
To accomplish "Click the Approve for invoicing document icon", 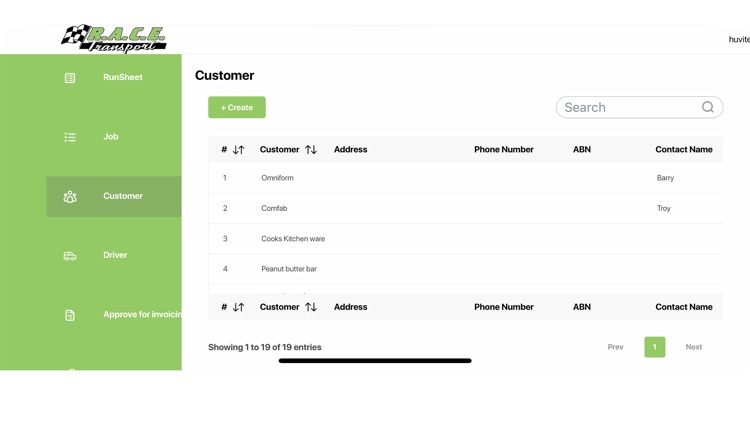I will click(x=70, y=315).
